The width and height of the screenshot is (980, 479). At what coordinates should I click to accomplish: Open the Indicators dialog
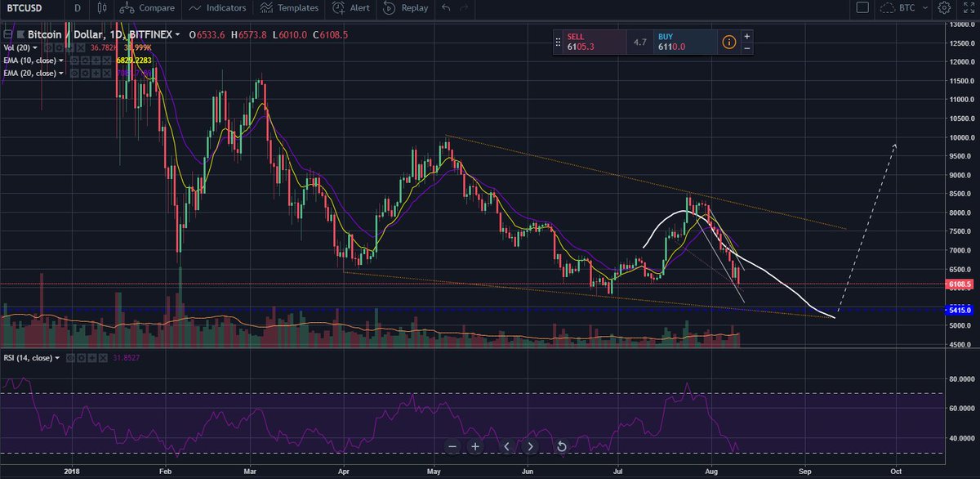pos(217,9)
